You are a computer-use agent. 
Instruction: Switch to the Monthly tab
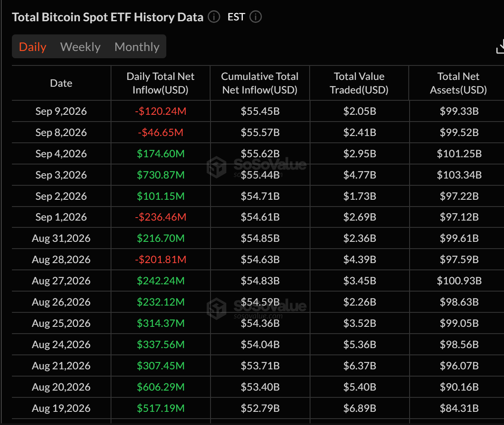(x=137, y=47)
